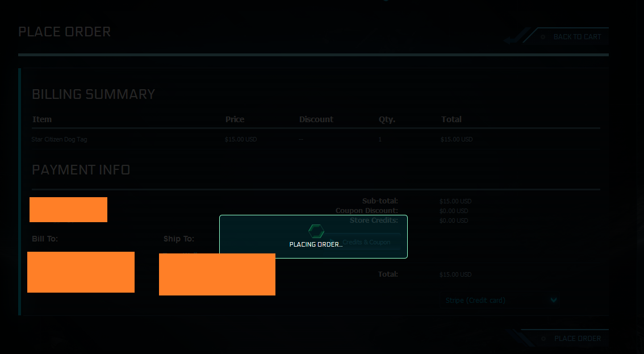644x354 pixels.
Task: Click the Bill To label
Action: coord(45,239)
